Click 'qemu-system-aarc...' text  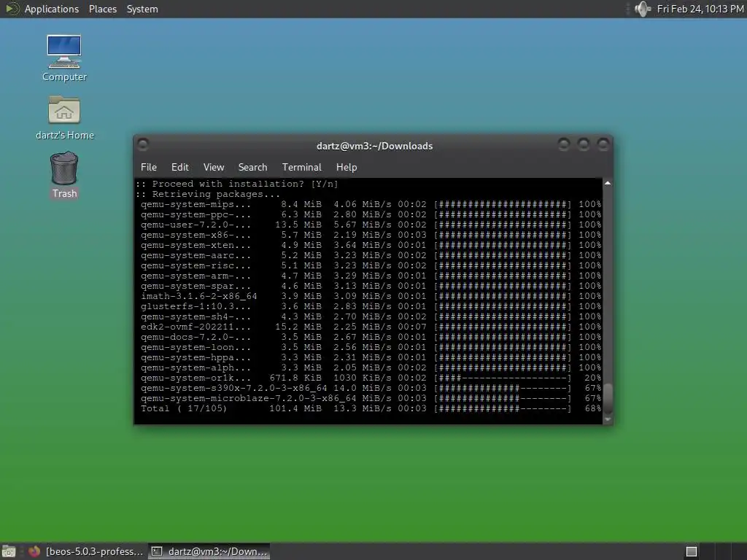point(196,256)
